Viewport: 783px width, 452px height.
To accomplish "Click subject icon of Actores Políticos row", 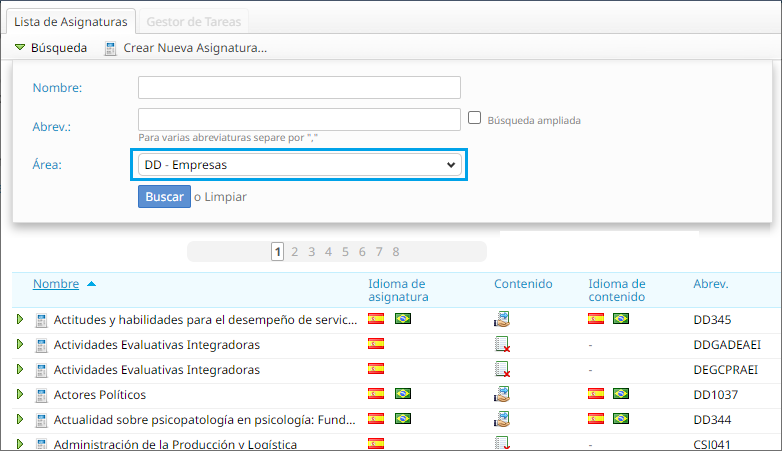I will pyautogui.click(x=41, y=395).
